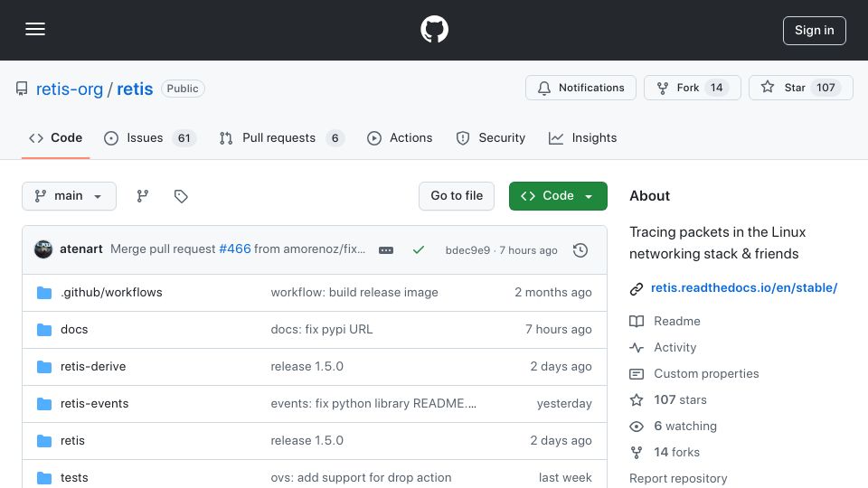The width and height of the screenshot is (868, 488).
Task: Click the Issues count badge 61
Action: tap(184, 137)
